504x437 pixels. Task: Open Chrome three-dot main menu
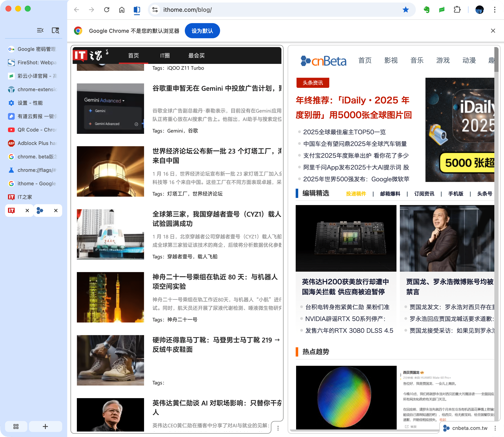[495, 10]
